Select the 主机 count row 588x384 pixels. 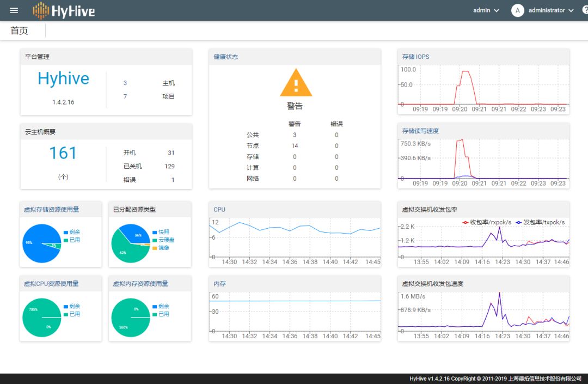point(149,83)
